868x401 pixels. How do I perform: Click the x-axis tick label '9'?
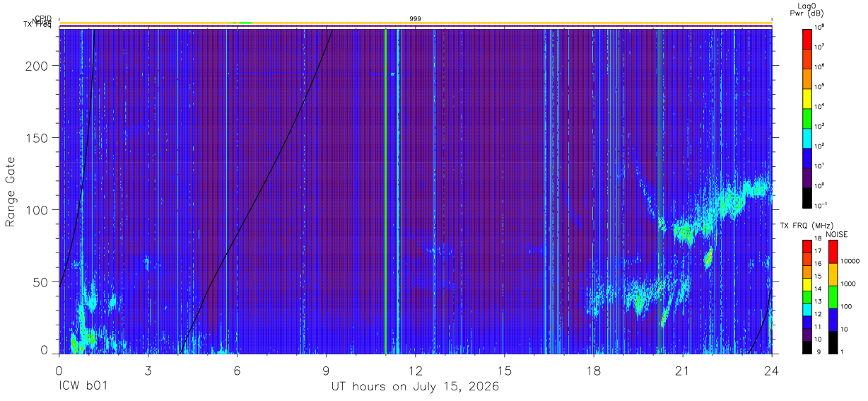pos(327,370)
